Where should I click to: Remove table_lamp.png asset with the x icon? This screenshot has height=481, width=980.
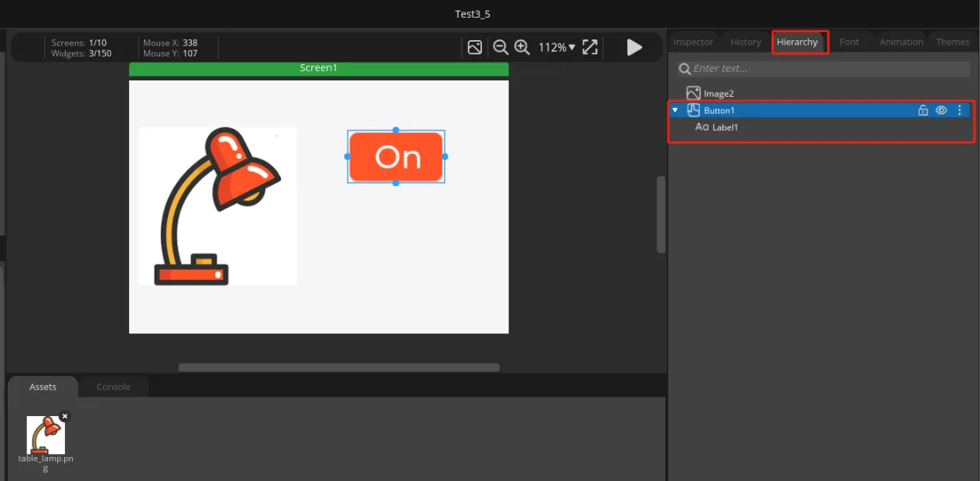[65, 416]
